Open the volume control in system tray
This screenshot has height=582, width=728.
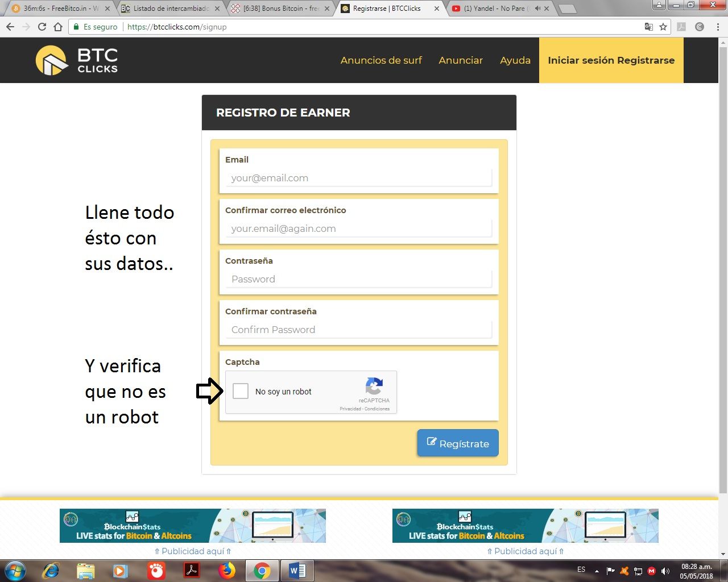click(666, 571)
